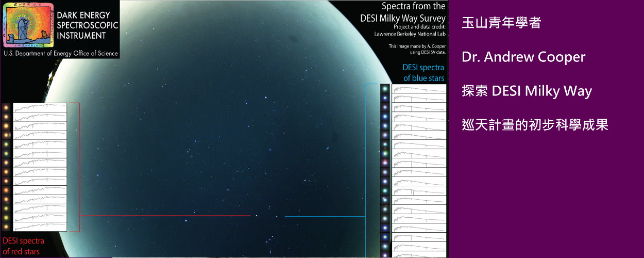Open the last red-star spectrum plot
644x258 pixels.
coord(40,227)
